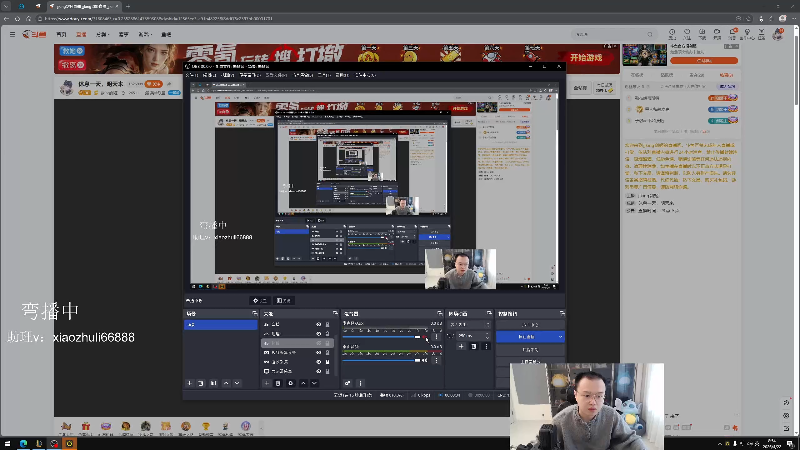Select the highlighted scene in Scenes dock
The image size is (800, 450).
(x=220, y=324)
